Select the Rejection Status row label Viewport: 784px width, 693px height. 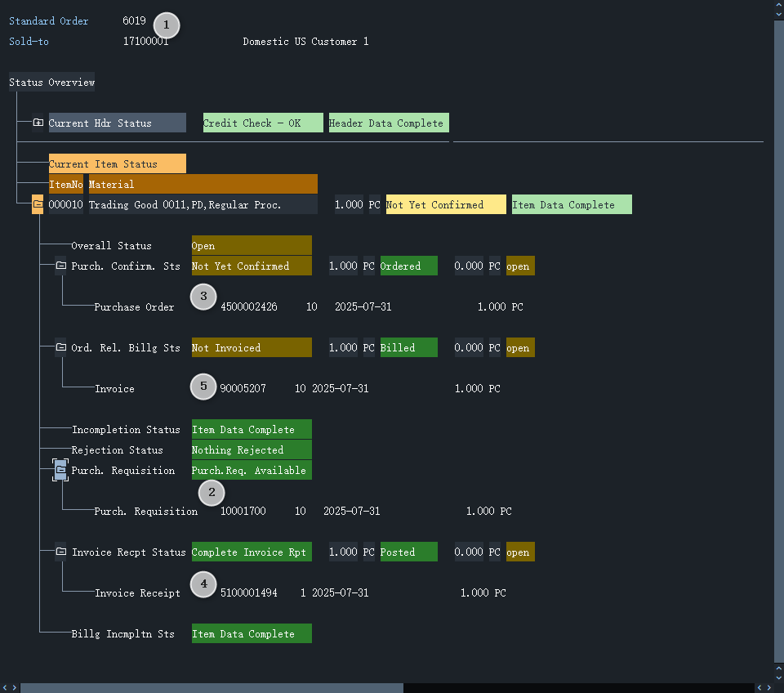click(x=117, y=449)
